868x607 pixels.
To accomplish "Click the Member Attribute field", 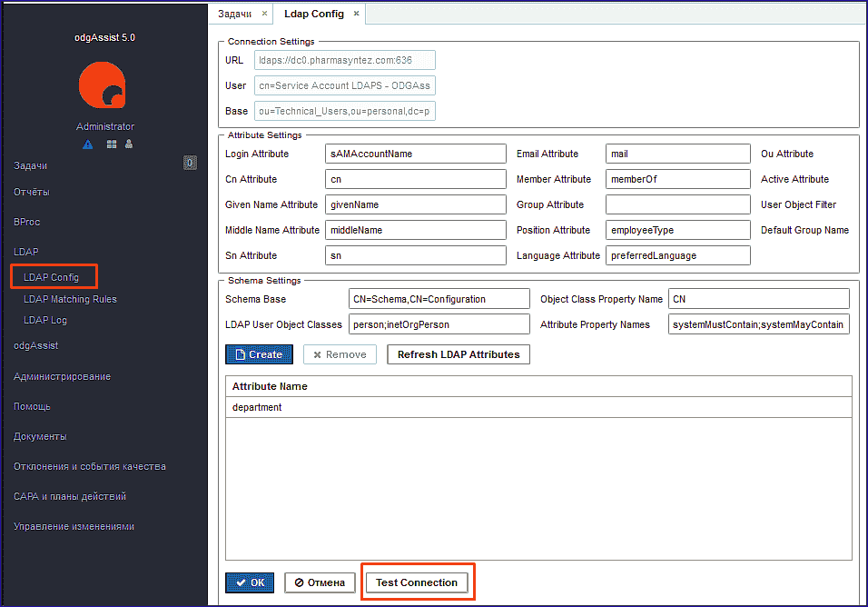I will point(678,179).
